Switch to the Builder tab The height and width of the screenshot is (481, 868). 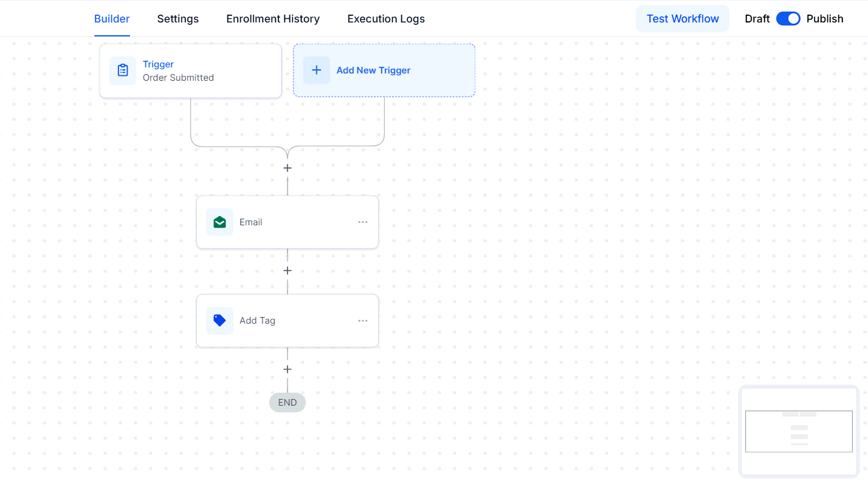(x=112, y=19)
